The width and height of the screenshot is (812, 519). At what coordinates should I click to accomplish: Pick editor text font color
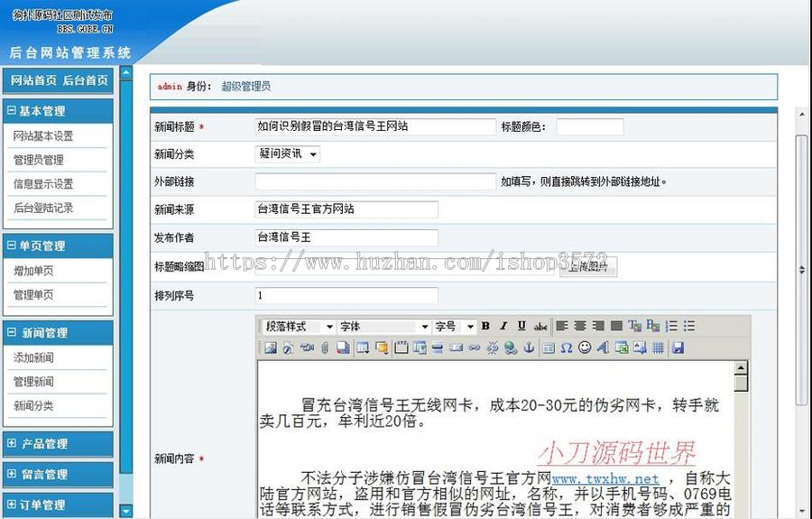click(x=635, y=326)
